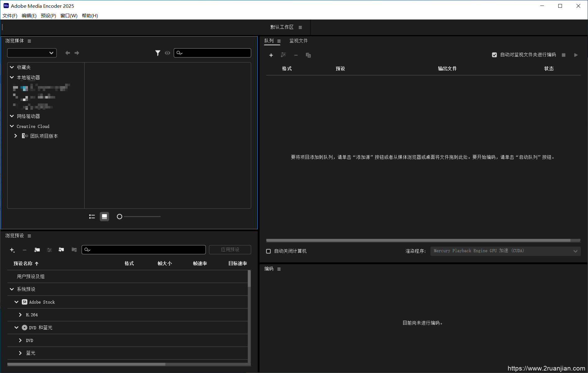Click the forward navigation arrow in media browser
This screenshot has height=373, width=588.
tap(77, 53)
